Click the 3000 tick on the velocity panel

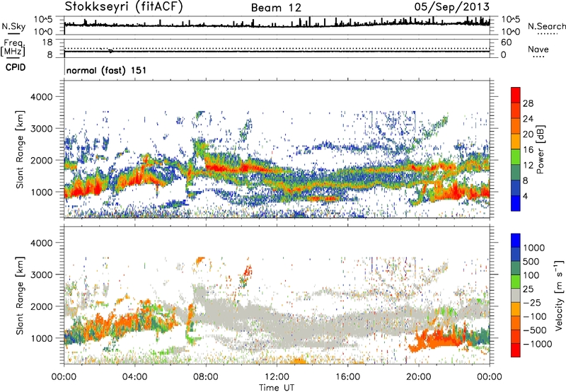(41, 275)
